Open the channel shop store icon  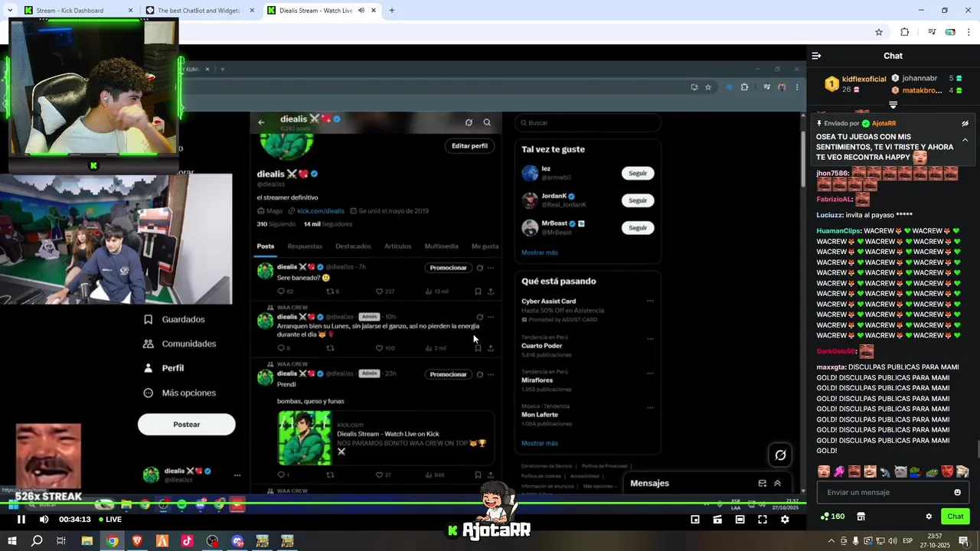coord(861,517)
